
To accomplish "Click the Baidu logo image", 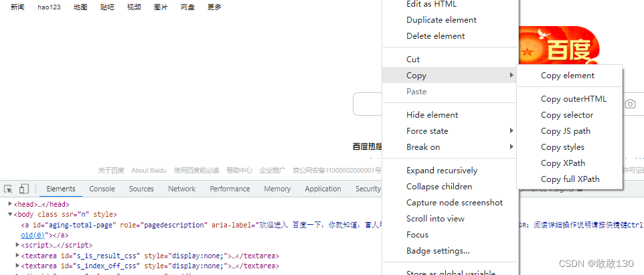I will coord(560,46).
